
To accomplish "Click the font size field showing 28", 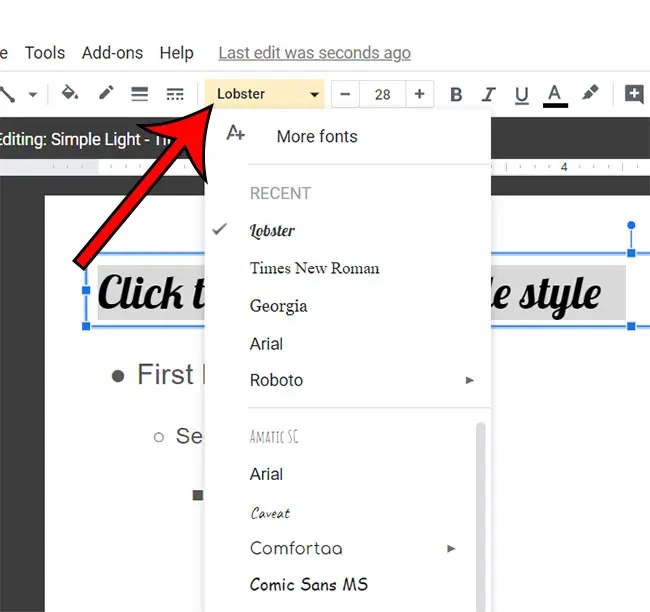I will tap(382, 94).
